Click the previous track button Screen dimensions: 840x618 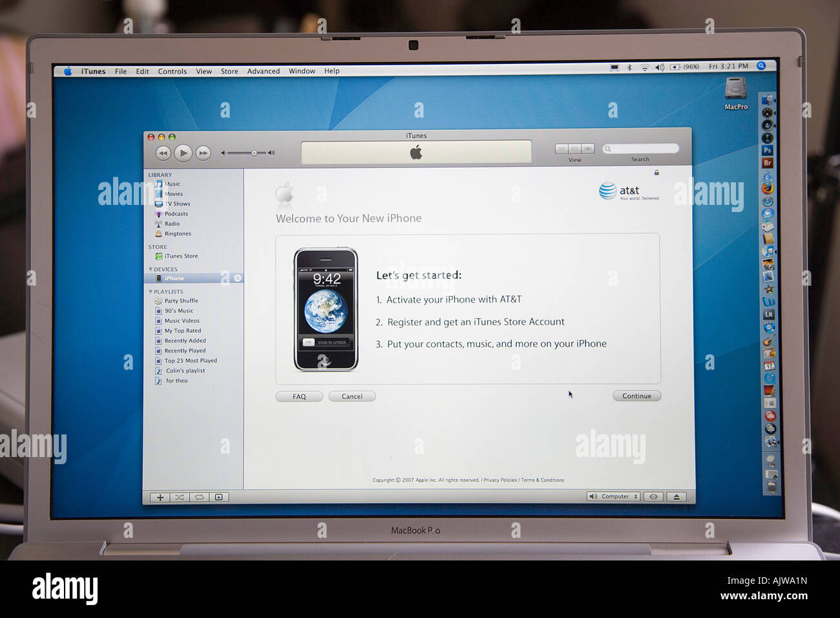pos(163,153)
